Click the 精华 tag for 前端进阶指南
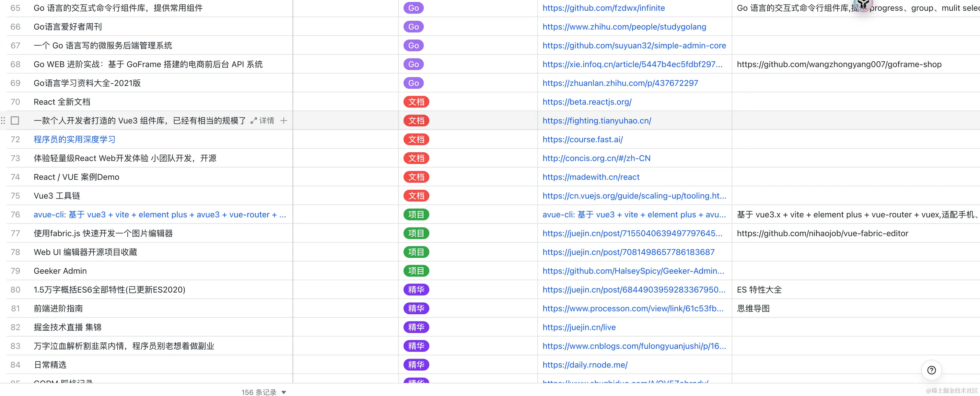Viewport: 980px width, 396px height. pyautogui.click(x=416, y=309)
